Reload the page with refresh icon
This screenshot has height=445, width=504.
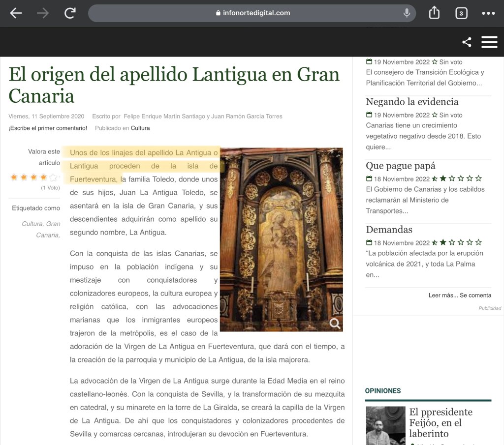point(70,13)
